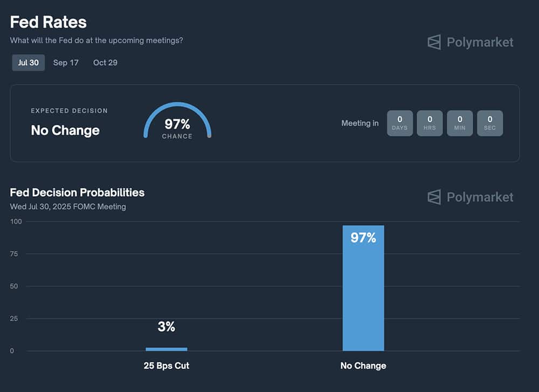Click the No Change expected decision text

coord(65,130)
